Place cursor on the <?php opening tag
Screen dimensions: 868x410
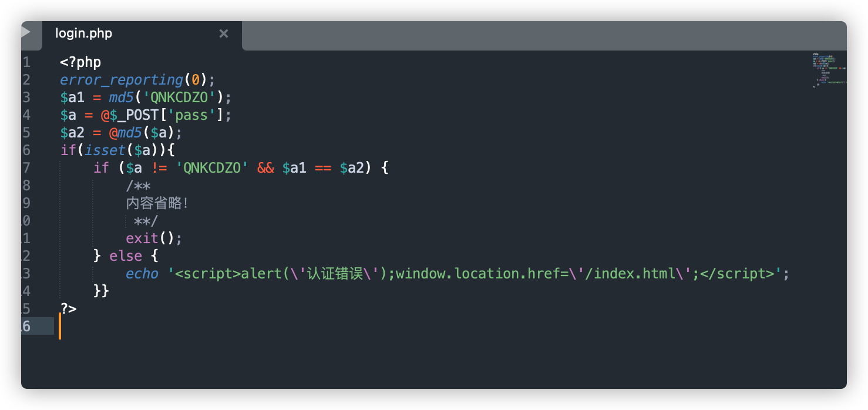[x=80, y=62]
